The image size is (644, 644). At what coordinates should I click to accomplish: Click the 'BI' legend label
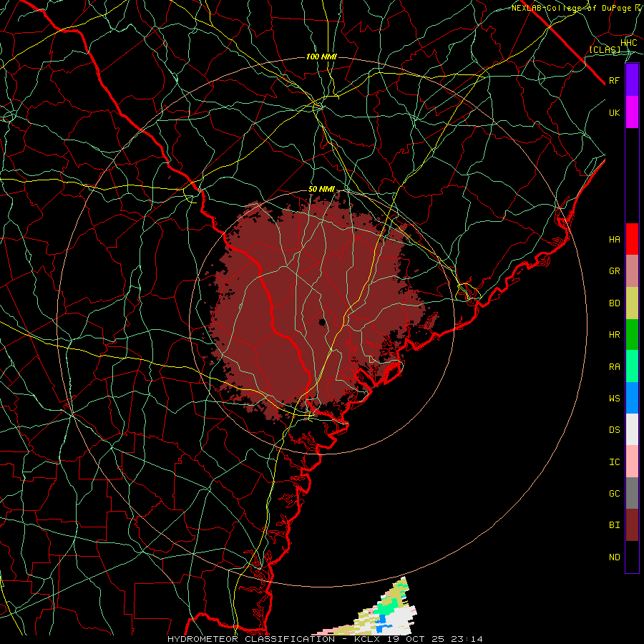coord(614,525)
